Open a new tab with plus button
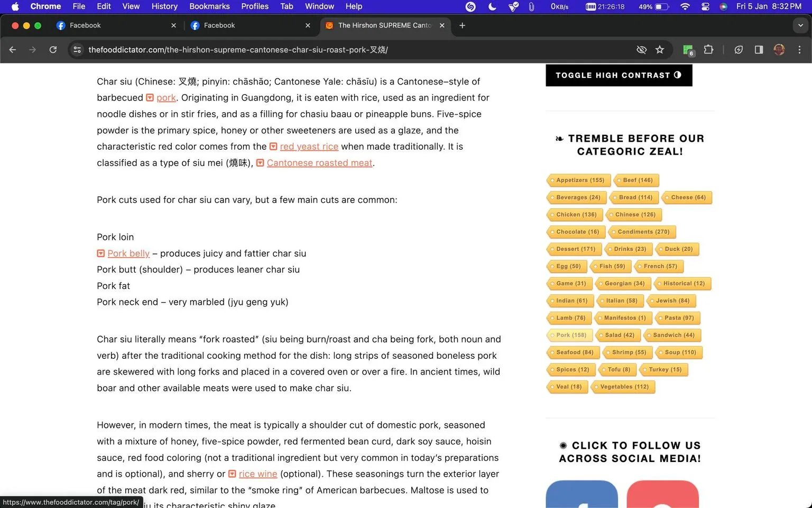 462,25
